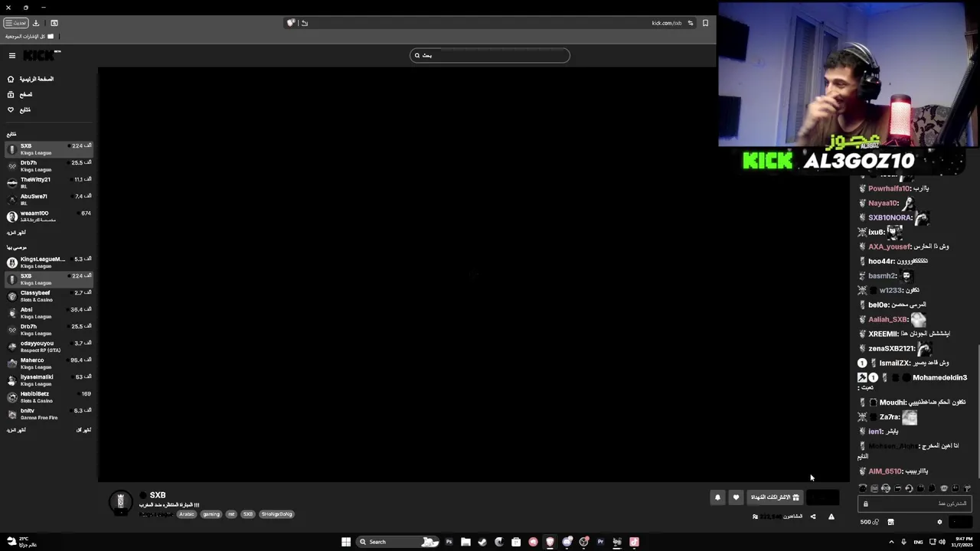This screenshot has width=980, height=551.
Task: Select the SHoNgxBoNg stream tag
Action: 277,514
